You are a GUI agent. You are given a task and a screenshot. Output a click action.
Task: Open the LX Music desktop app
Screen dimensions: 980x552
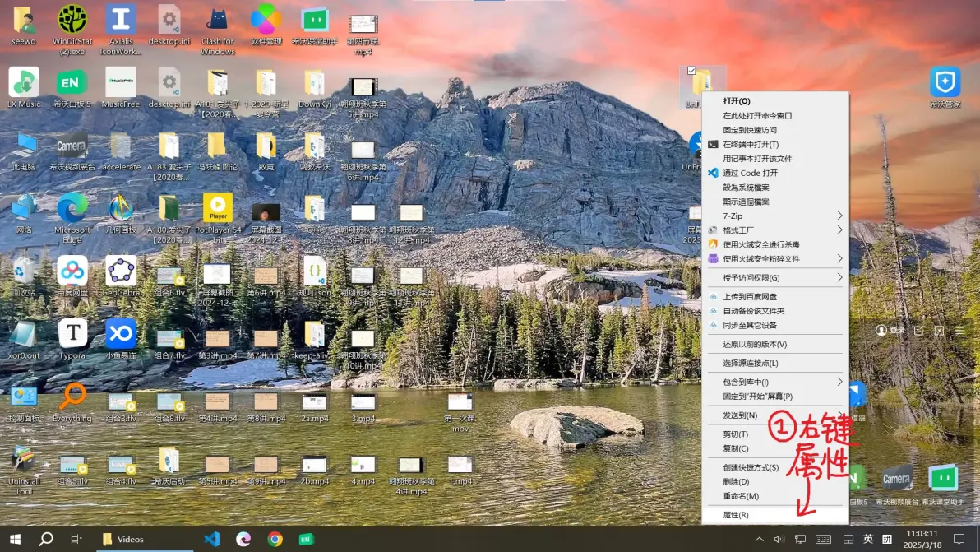click(24, 82)
